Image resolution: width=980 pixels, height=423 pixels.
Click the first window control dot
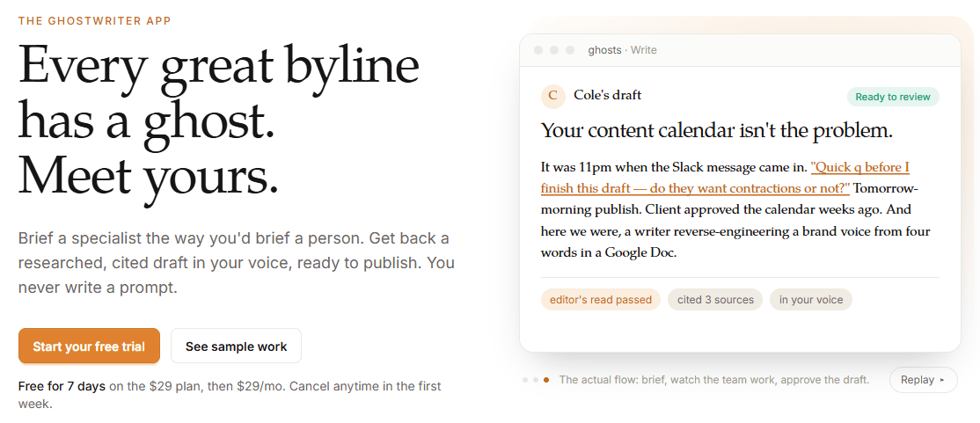point(538,50)
